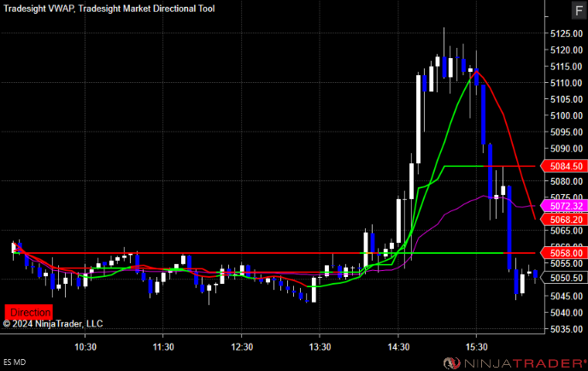Click the 5095.00 price axis label
The image size is (588, 371).
coord(567,132)
